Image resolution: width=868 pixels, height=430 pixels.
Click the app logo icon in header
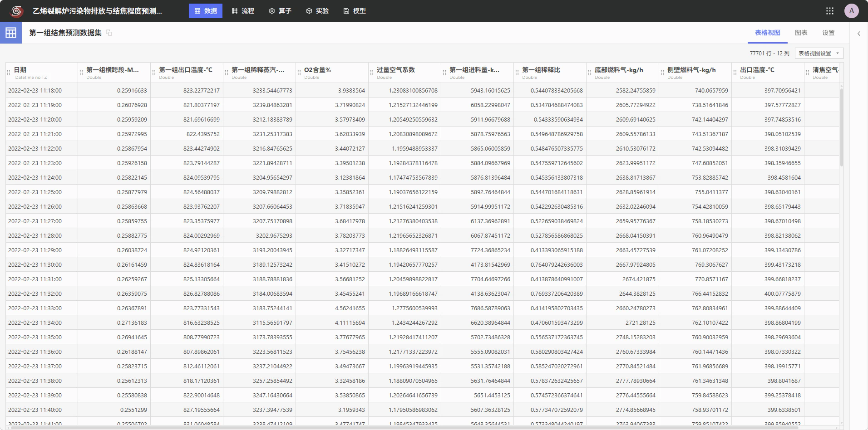[17, 11]
